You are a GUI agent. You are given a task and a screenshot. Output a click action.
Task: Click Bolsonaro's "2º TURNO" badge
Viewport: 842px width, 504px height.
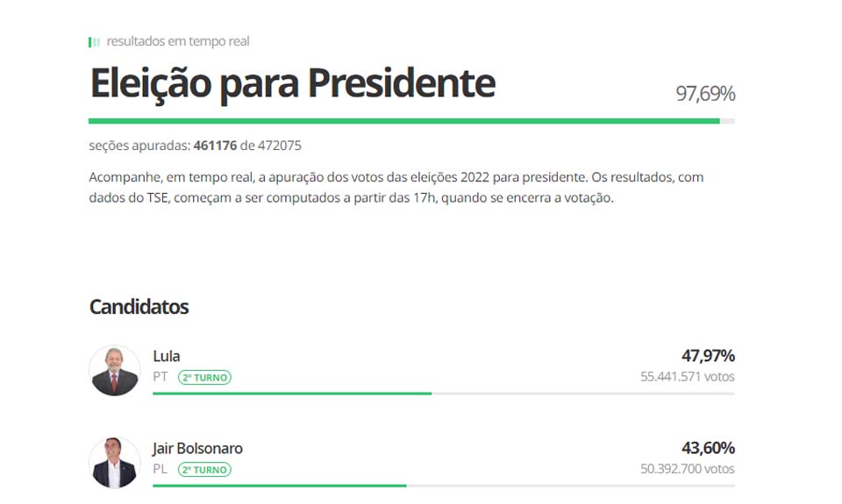point(204,470)
